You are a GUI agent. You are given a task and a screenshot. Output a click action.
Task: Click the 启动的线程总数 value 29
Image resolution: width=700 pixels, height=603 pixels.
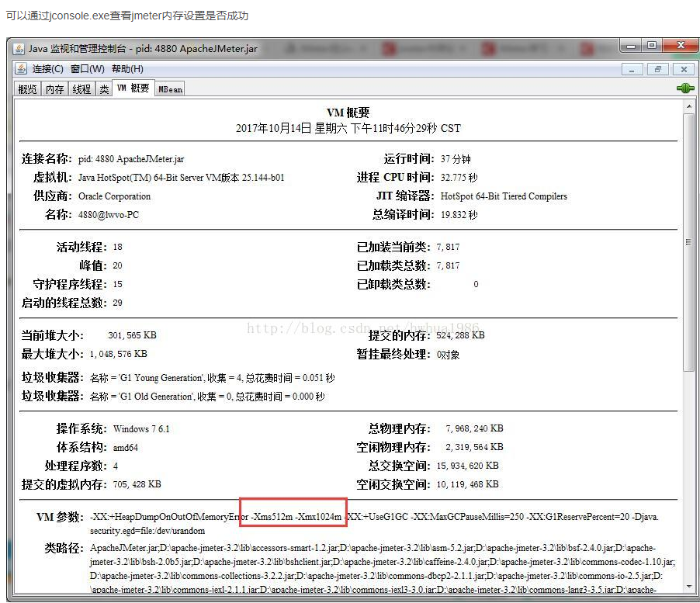pyautogui.click(x=117, y=303)
